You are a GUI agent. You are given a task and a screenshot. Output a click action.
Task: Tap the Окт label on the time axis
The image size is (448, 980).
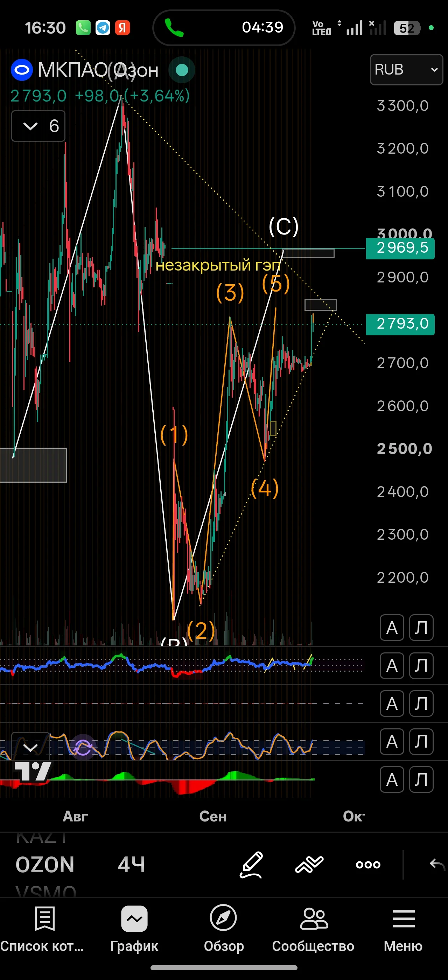point(354,816)
